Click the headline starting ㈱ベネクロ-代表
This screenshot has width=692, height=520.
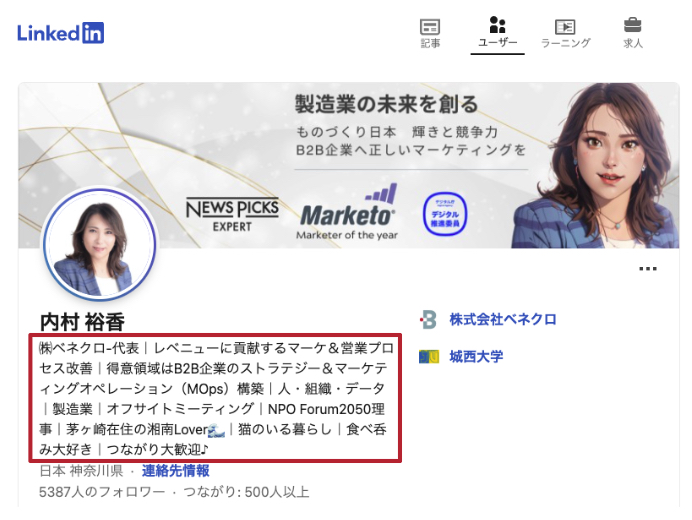pos(215,399)
